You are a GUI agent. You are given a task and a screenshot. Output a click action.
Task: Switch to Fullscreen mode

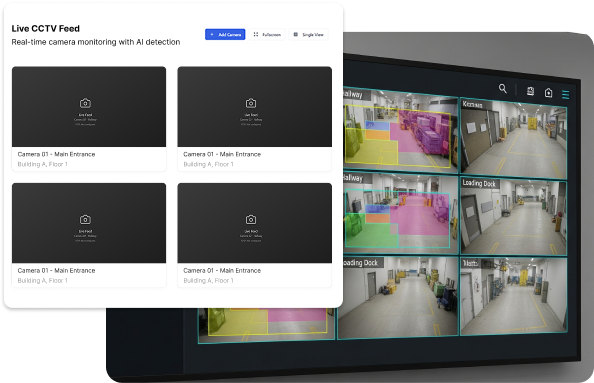(x=267, y=34)
